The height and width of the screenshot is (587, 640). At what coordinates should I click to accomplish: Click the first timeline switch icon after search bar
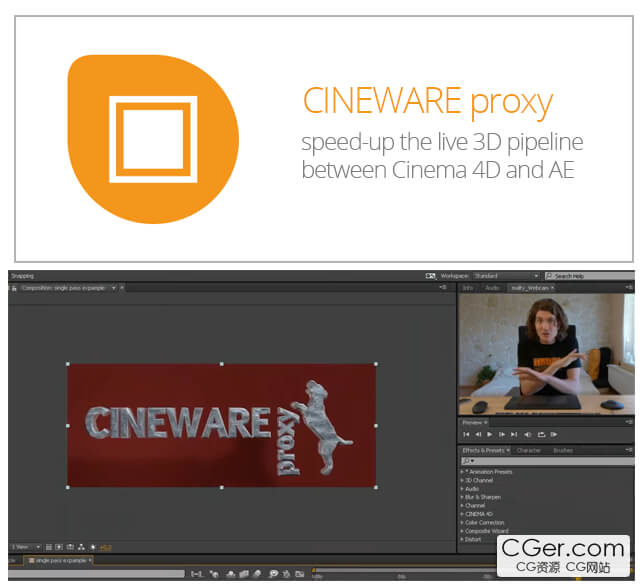[197, 574]
